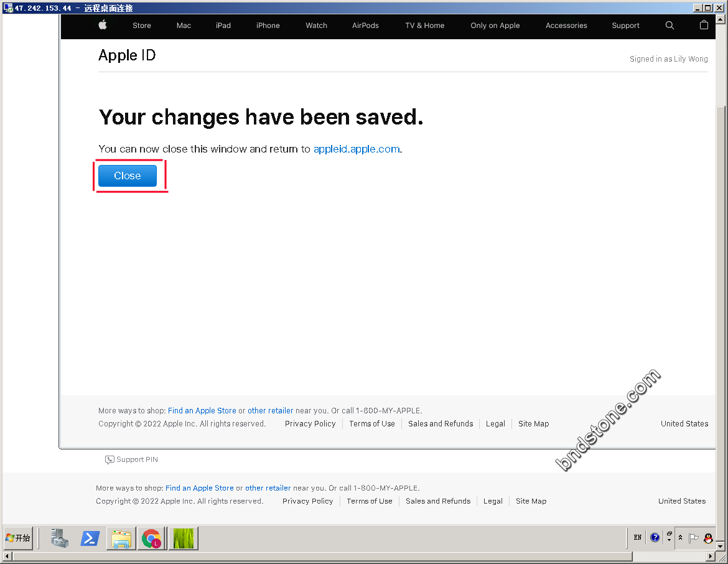Open the Store menu
Viewport: 728px width, 564px height.
(142, 26)
